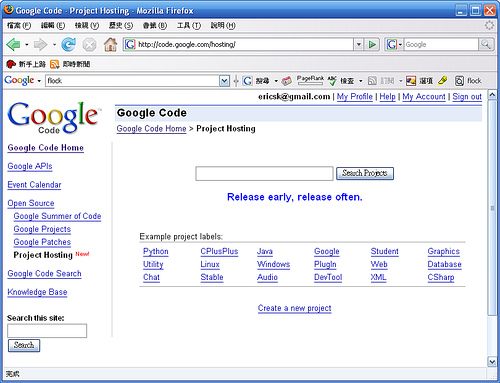This screenshot has height=383, width=500.
Task: Open the 說明 (H) Help menu
Action: click(x=223, y=25)
